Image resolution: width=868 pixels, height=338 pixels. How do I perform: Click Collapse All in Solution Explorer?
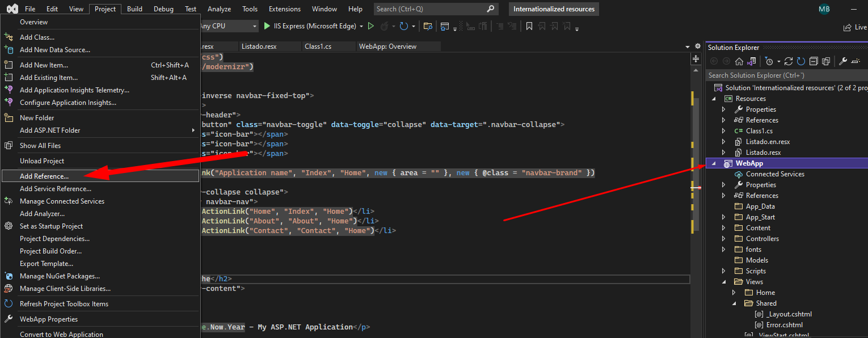click(x=814, y=61)
